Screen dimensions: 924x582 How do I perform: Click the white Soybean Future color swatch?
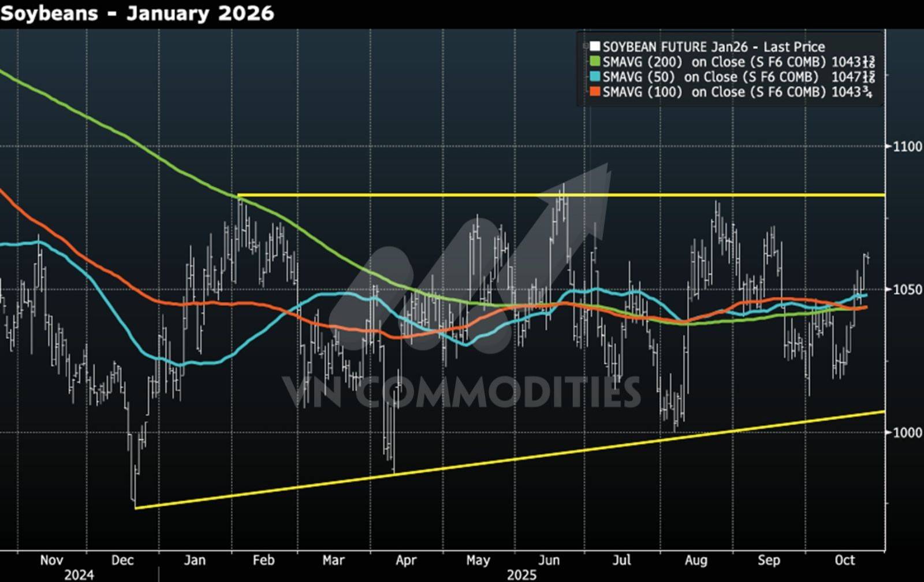(x=595, y=46)
